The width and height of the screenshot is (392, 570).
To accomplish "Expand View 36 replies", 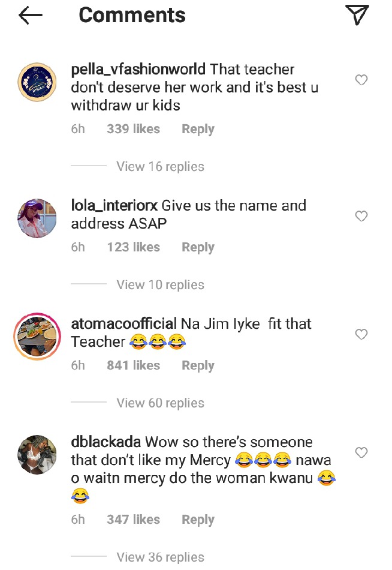I will tap(160, 557).
